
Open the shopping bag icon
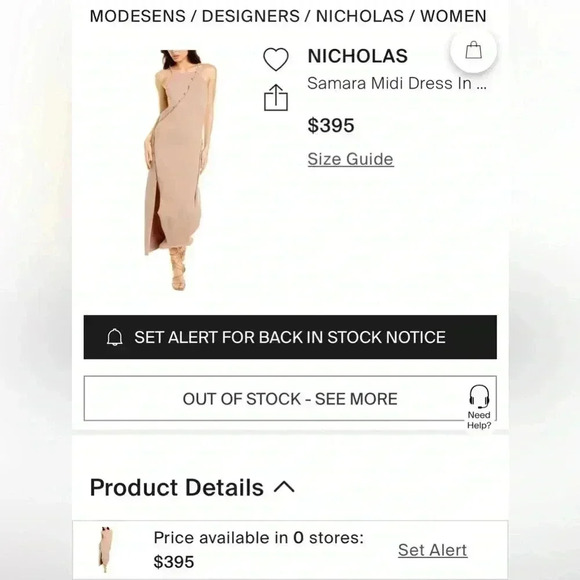click(x=473, y=50)
